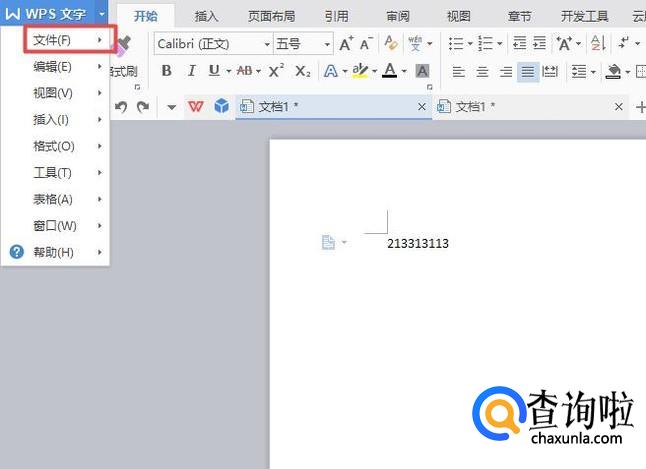The width and height of the screenshot is (646, 469).
Task: Open the 帮助(H) menu entry
Action: (x=56, y=252)
